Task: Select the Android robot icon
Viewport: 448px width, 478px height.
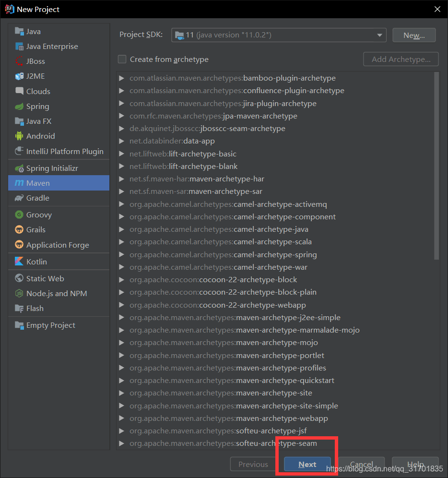Action: click(19, 136)
